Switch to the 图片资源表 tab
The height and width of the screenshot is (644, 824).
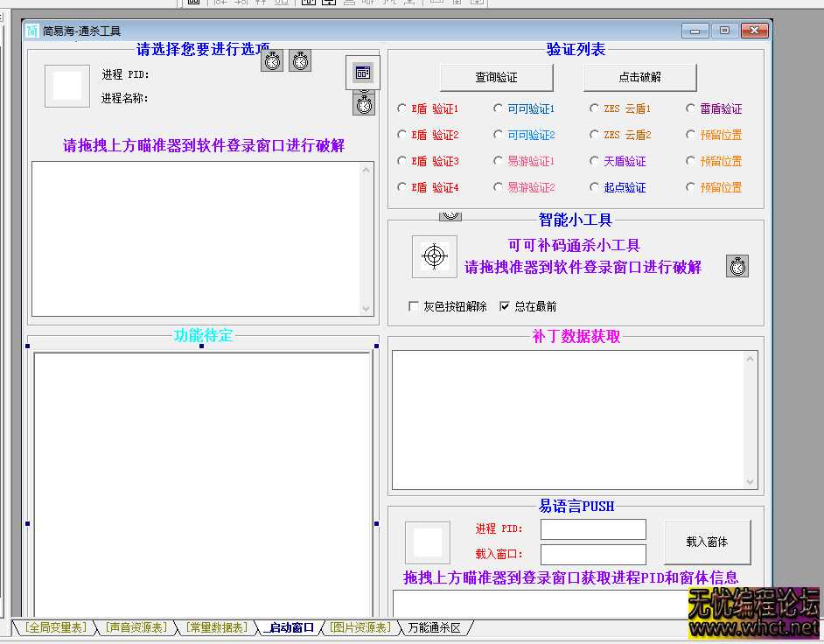[x=360, y=627]
